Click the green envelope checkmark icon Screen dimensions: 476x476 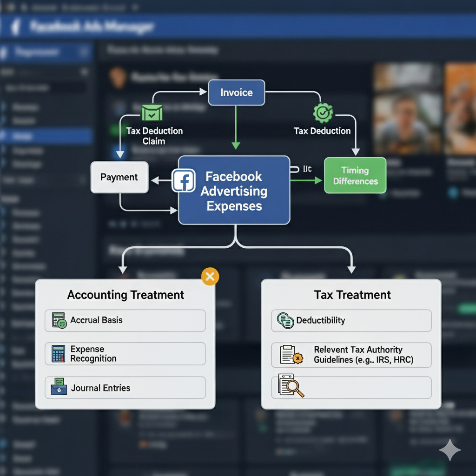pyautogui.click(x=152, y=112)
